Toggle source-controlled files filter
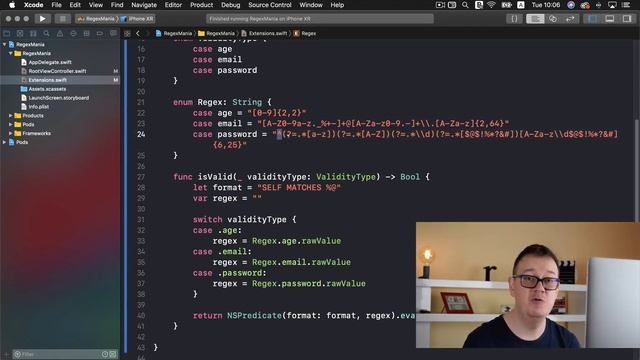Viewport: 640px width, 360px height. point(113,354)
